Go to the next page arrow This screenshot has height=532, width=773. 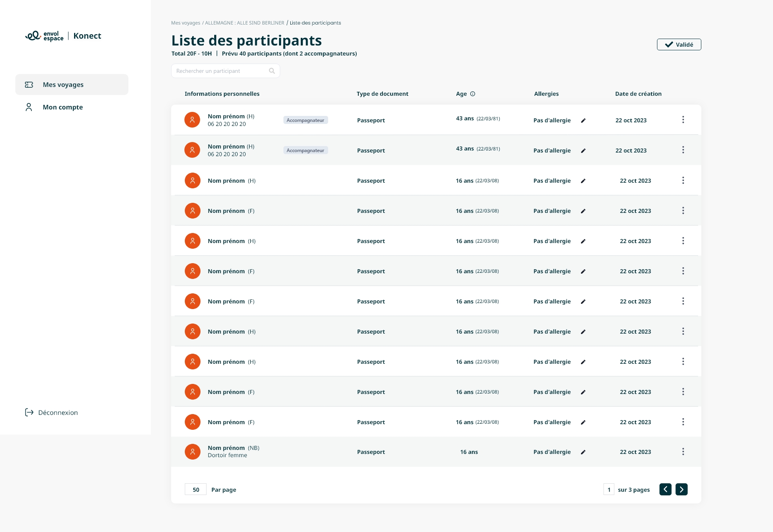[681, 489]
